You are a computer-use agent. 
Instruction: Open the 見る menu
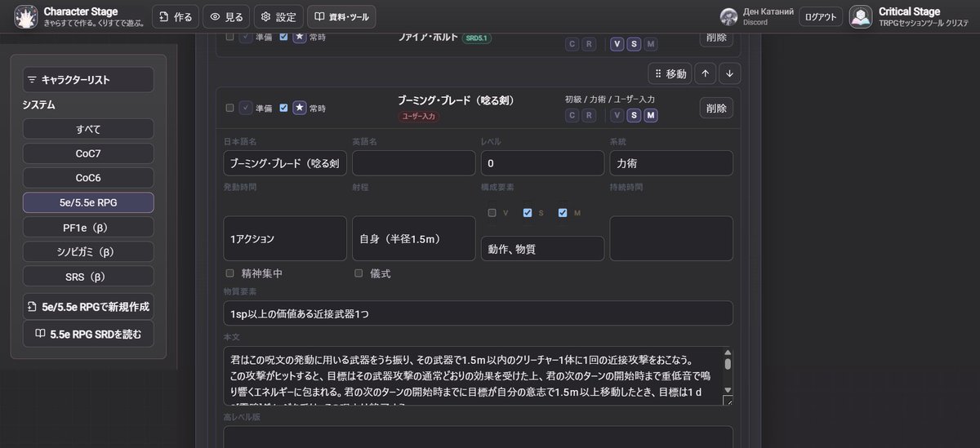point(225,17)
